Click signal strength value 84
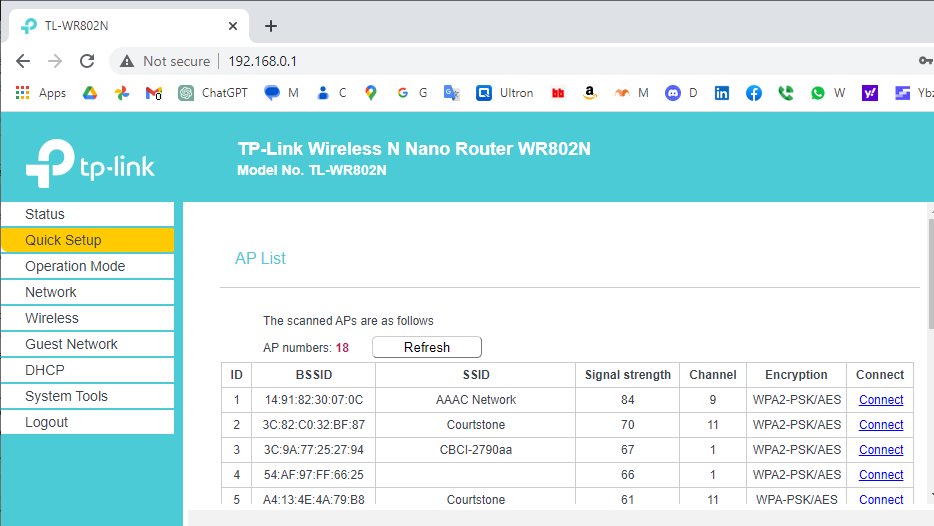Image resolution: width=934 pixels, height=526 pixels. (628, 400)
